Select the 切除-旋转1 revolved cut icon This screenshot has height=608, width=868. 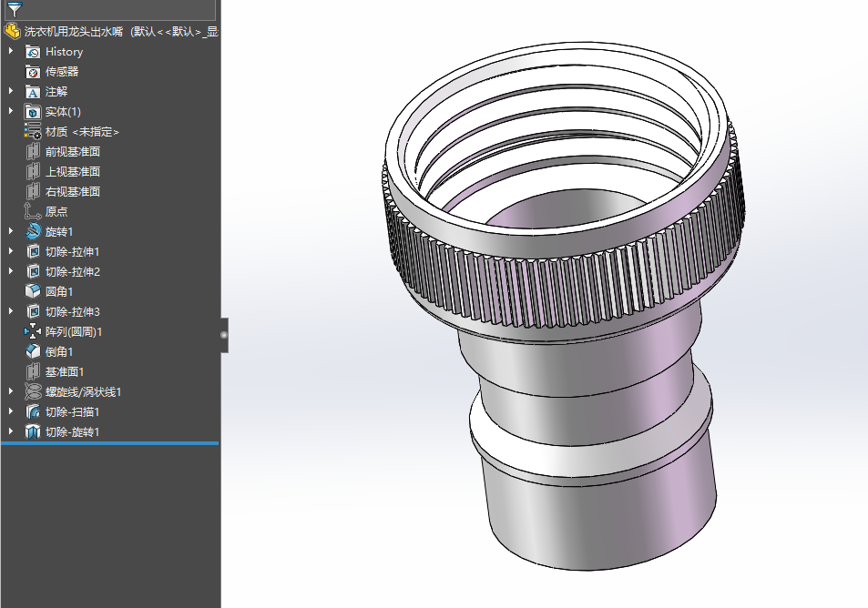pyautogui.click(x=33, y=431)
